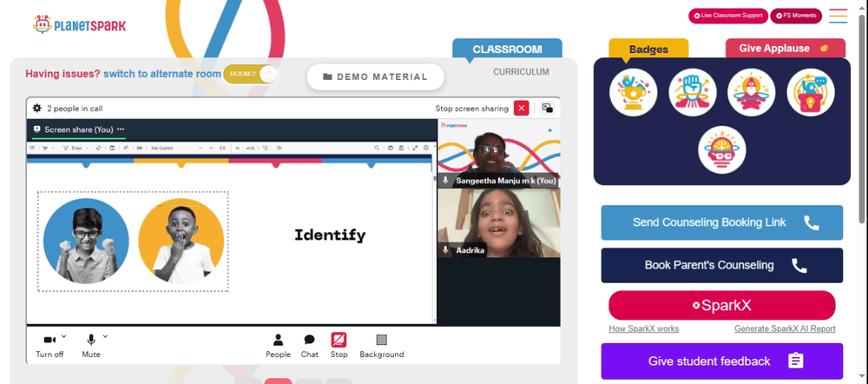868x384 pixels.
Task: Switch to the CLASSROOM tab
Action: [507, 49]
